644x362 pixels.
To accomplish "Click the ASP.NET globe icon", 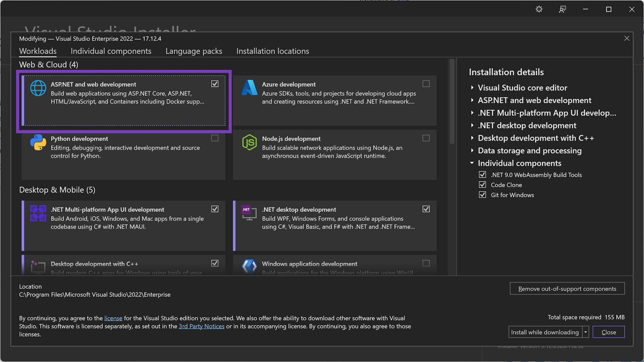I will 38,88.
